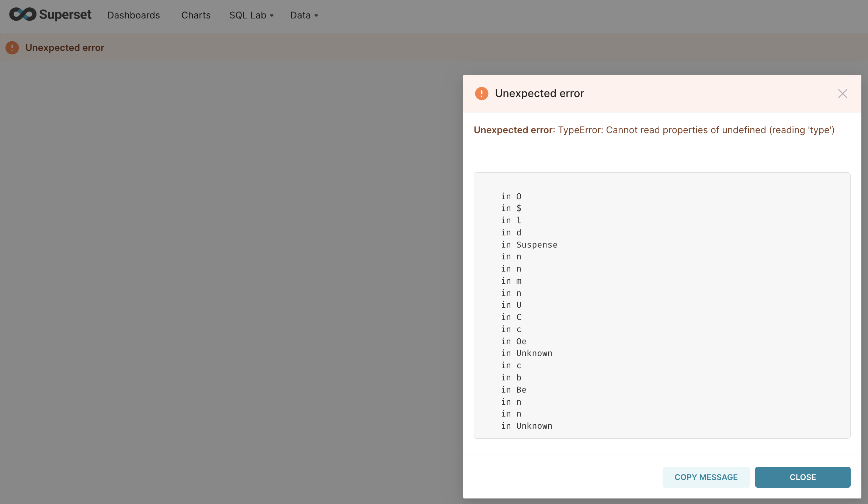Click CLOSE to dismiss the error modal
The image size is (868, 504).
click(802, 477)
